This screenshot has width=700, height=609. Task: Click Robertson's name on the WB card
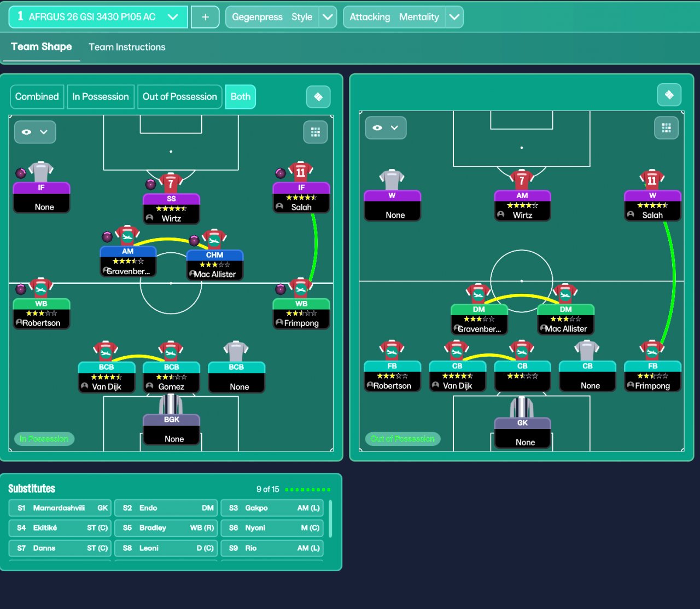(x=42, y=323)
